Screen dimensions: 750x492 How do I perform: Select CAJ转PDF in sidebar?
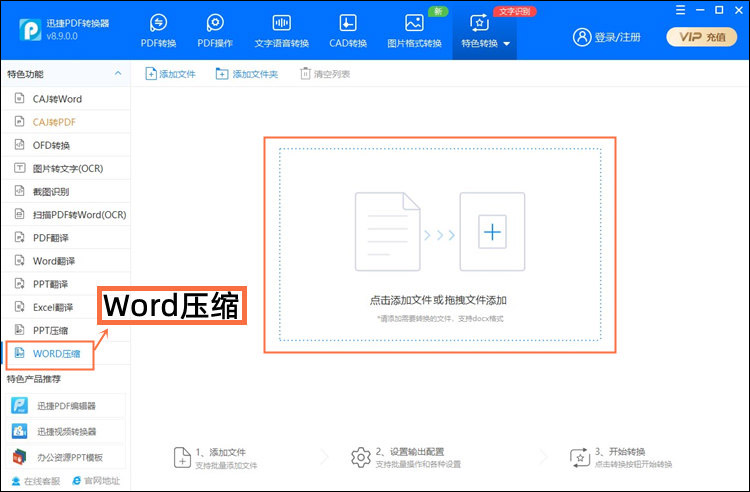(66, 122)
